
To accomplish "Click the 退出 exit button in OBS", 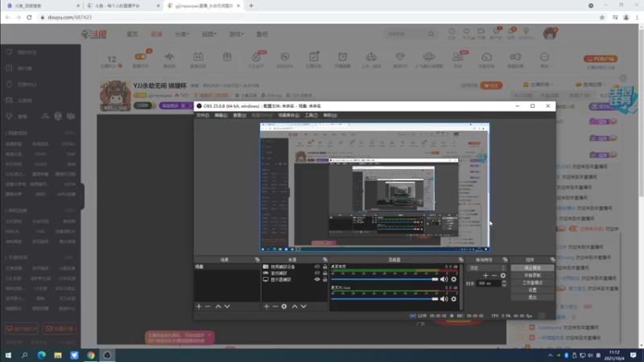I will 532,297.
